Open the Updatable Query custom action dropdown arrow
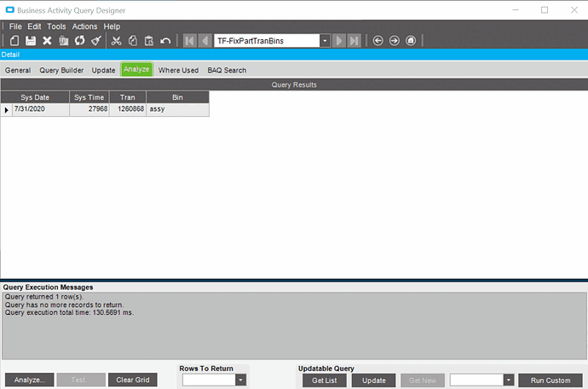This screenshot has height=389, width=588. tap(508, 380)
